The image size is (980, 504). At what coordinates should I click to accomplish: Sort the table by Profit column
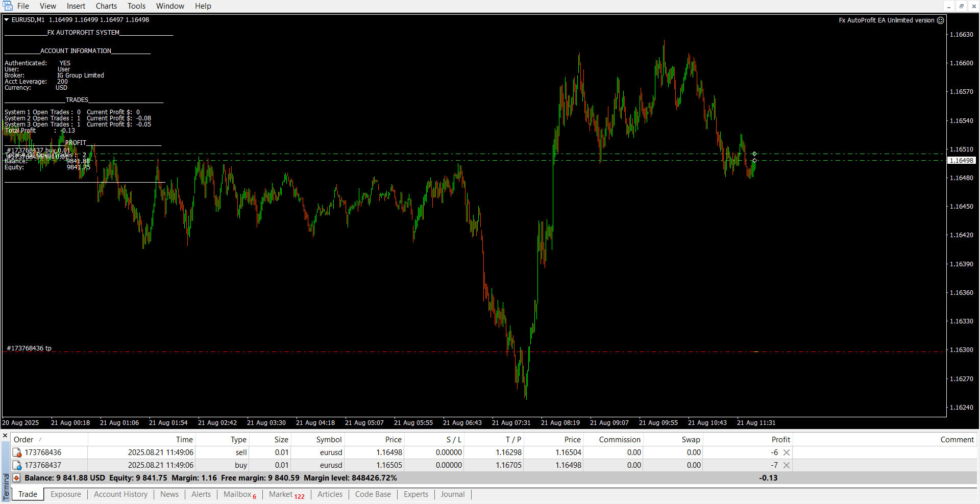click(780, 440)
